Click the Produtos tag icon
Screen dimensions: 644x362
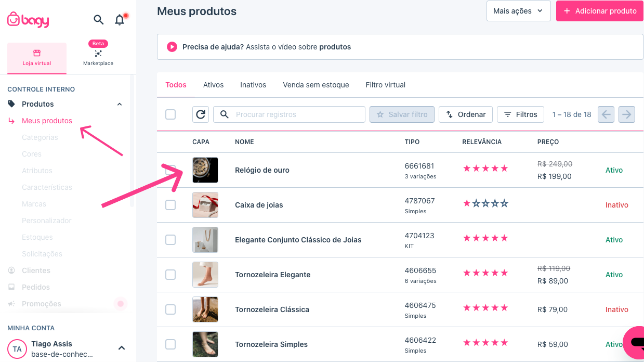[11, 104]
